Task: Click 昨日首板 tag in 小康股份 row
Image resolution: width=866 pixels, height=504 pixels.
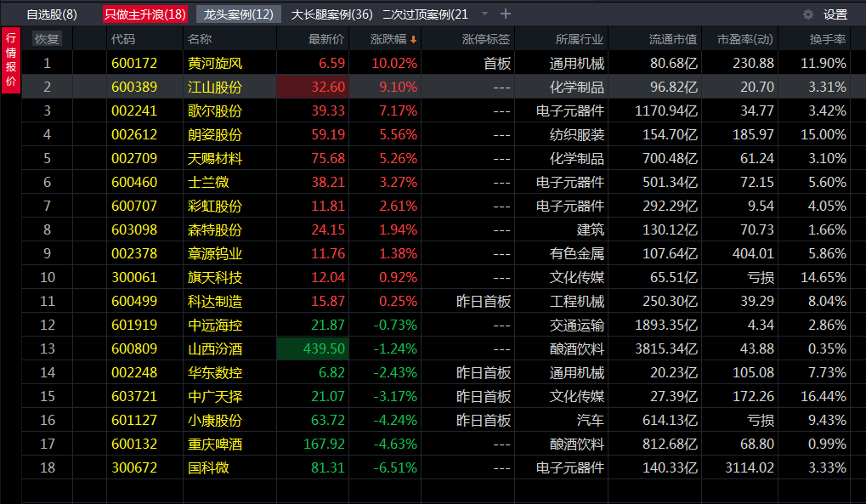Action: tap(484, 420)
